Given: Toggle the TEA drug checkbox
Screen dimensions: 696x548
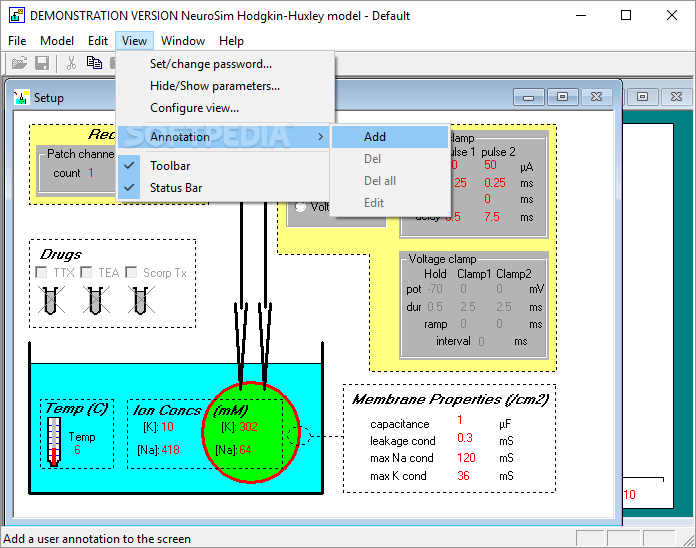Looking at the screenshot, I should coord(86,272).
